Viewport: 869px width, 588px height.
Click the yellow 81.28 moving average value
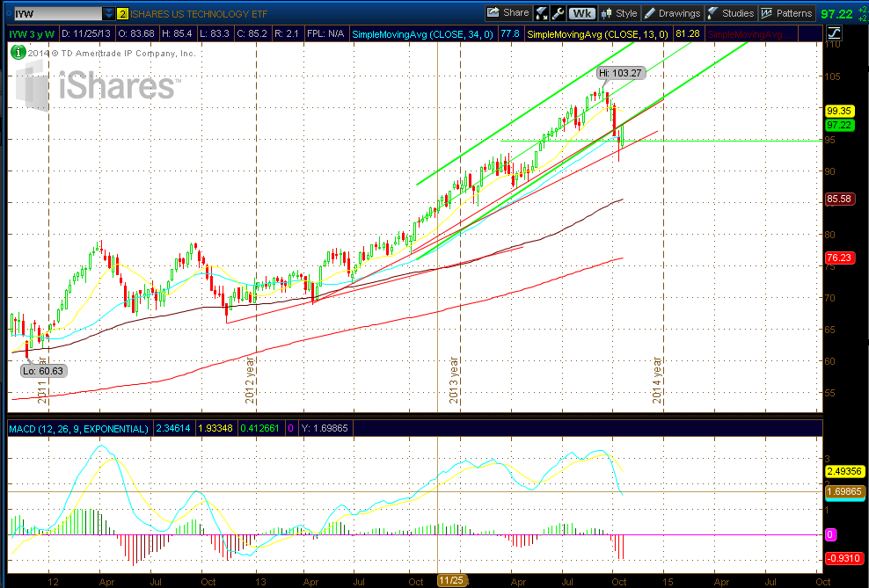tap(688, 33)
